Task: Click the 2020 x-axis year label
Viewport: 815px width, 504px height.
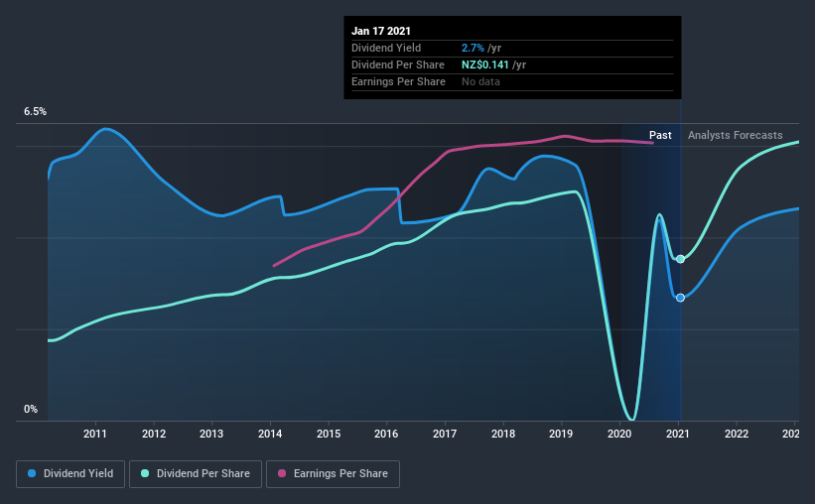Action: (619, 434)
